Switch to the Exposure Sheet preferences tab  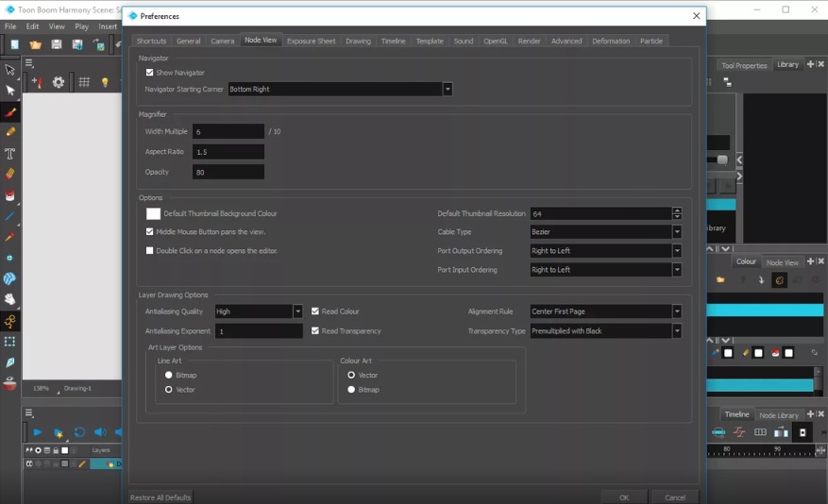(311, 42)
